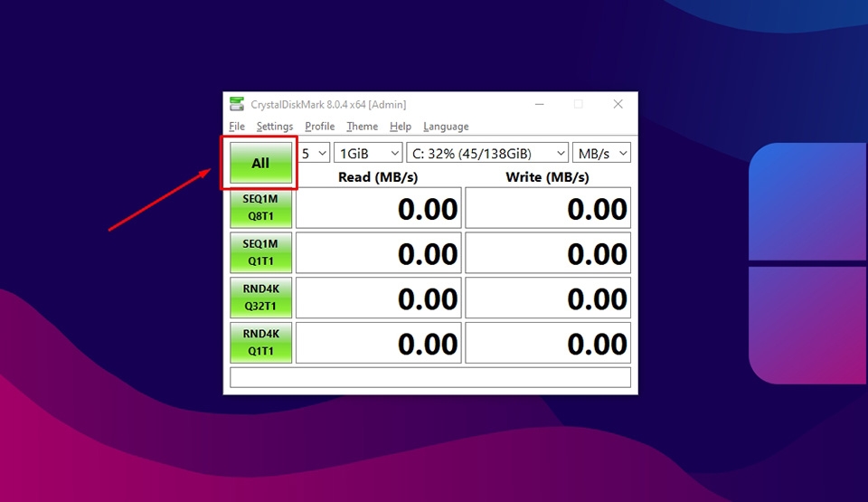Select the SEQ1M Q8T1 read result value
The image size is (868, 502).
pos(379,208)
